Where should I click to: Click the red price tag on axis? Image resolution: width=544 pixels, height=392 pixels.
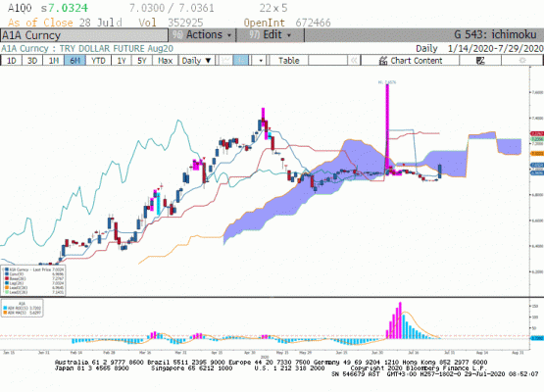[537, 133]
